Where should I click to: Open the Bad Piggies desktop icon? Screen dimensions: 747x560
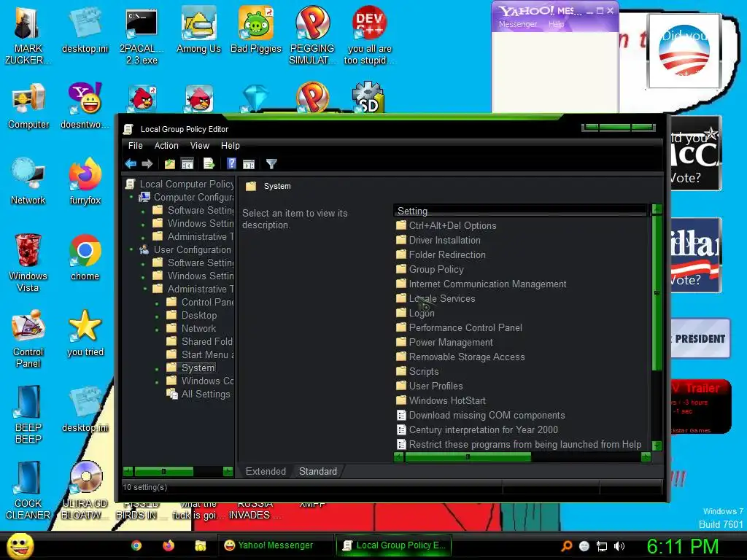click(x=256, y=31)
